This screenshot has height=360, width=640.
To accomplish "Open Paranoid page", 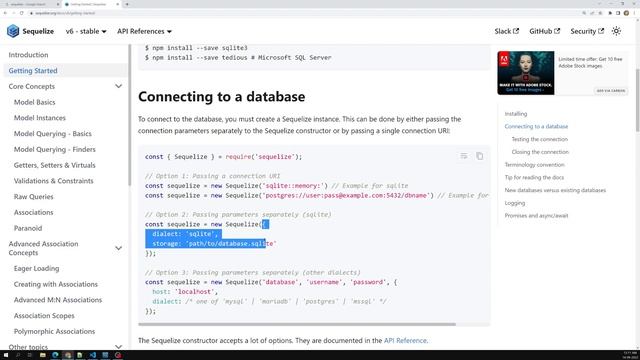I will tap(28, 228).
